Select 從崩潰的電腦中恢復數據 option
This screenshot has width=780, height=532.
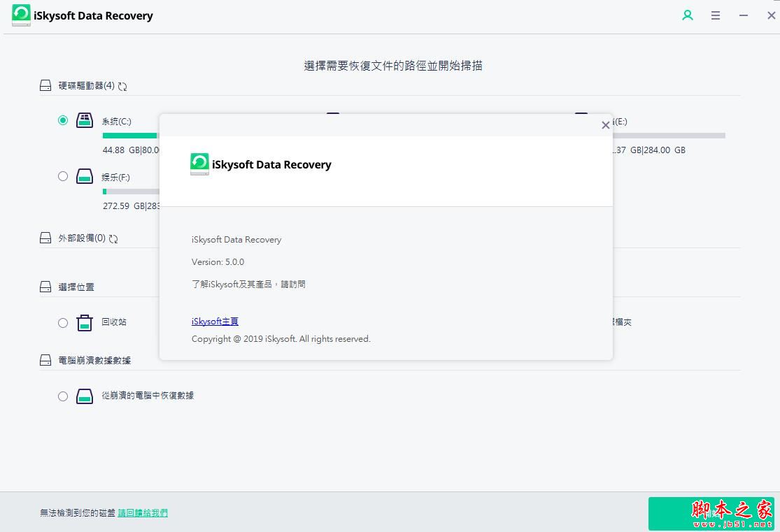pos(63,396)
